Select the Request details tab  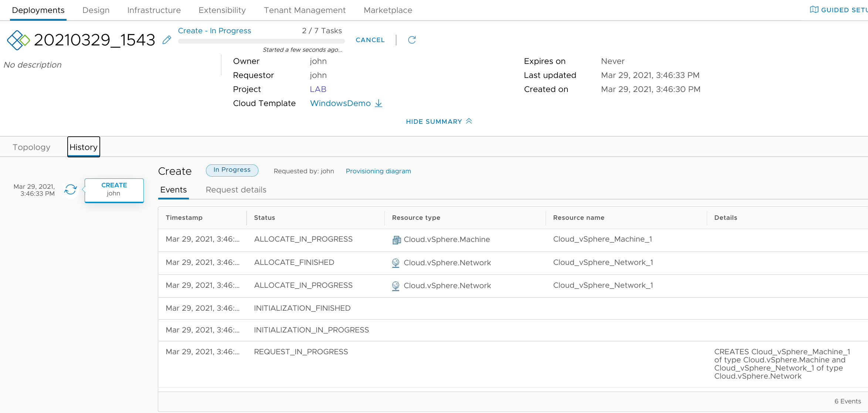(x=236, y=190)
